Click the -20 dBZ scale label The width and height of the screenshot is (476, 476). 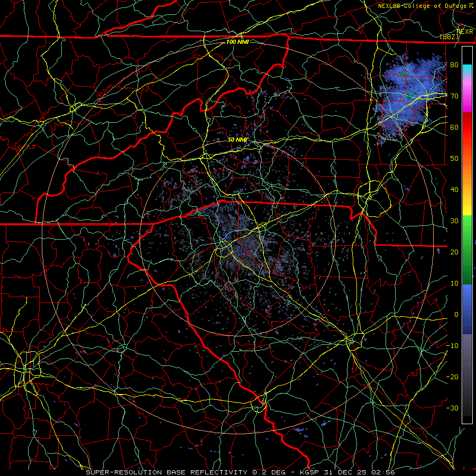pos(452,377)
